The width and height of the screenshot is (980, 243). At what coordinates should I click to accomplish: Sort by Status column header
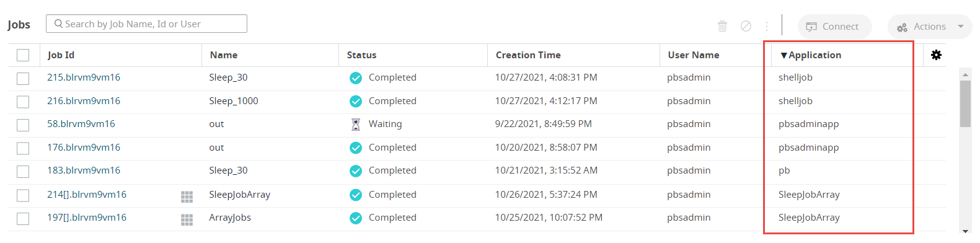pos(362,55)
